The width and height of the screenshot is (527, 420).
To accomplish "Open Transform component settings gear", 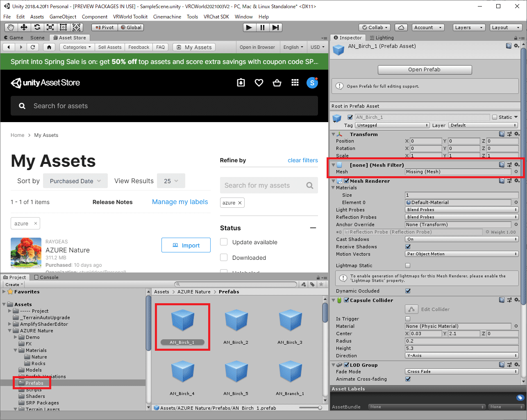I will (x=517, y=134).
